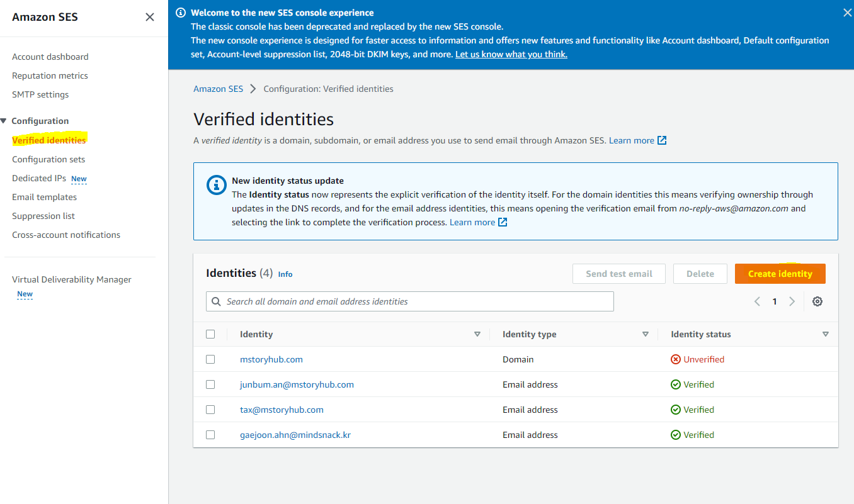The image size is (854, 504).
Task: Click Learn more in status update notice
Action: pos(472,222)
